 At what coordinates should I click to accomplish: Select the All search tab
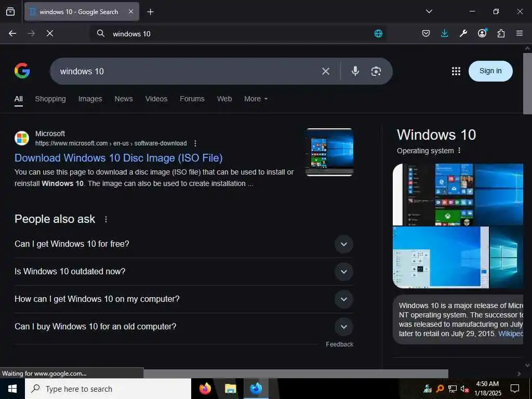tap(19, 99)
